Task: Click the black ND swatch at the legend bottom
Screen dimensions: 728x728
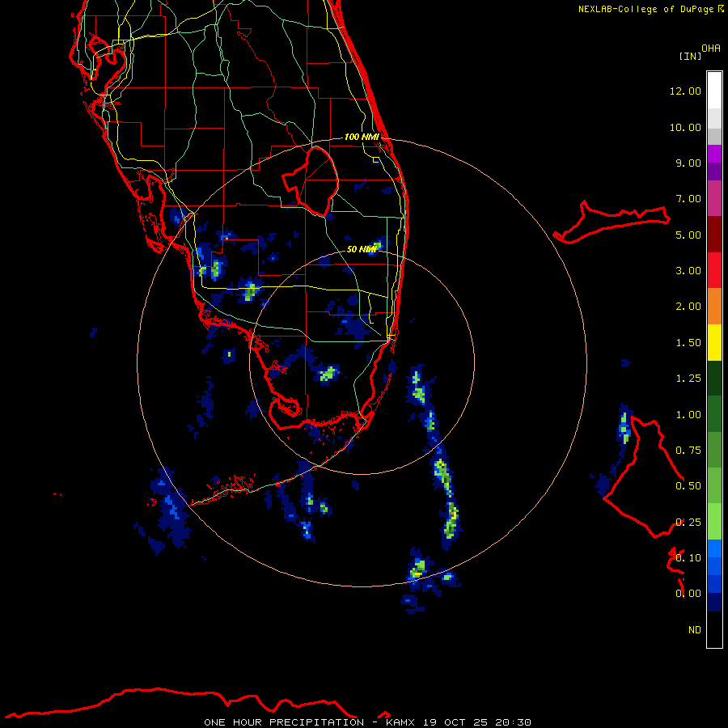Action: click(714, 629)
